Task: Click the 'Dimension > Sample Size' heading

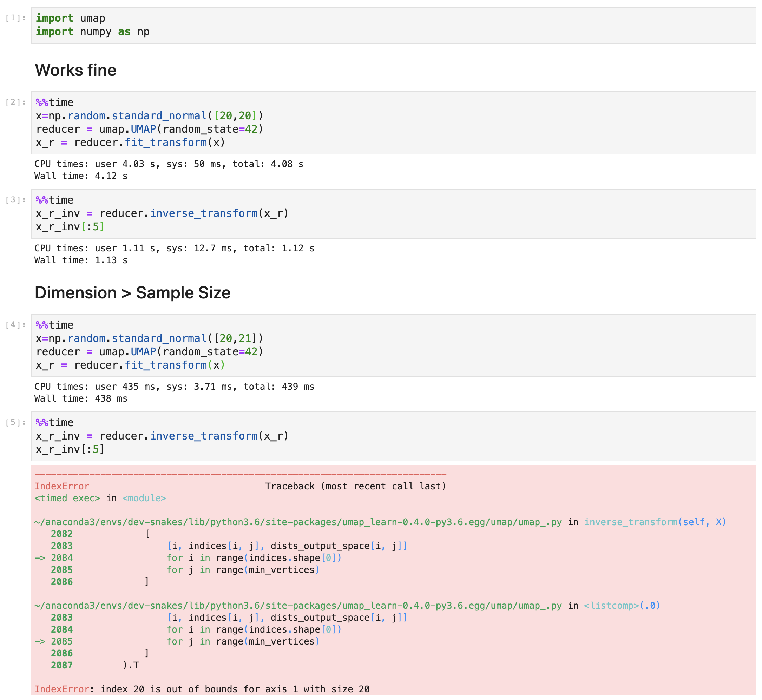Action: tap(133, 292)
